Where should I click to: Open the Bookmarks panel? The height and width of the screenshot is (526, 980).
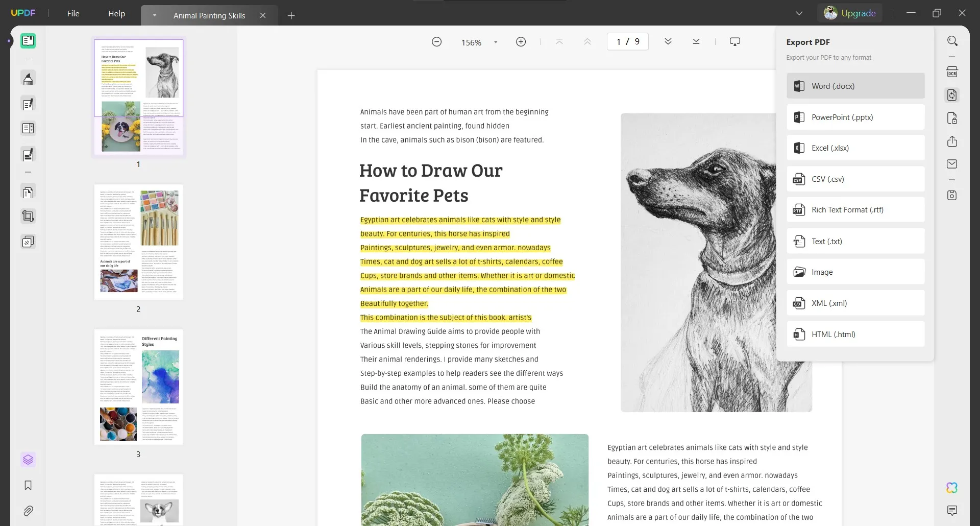tap(28, 486)
